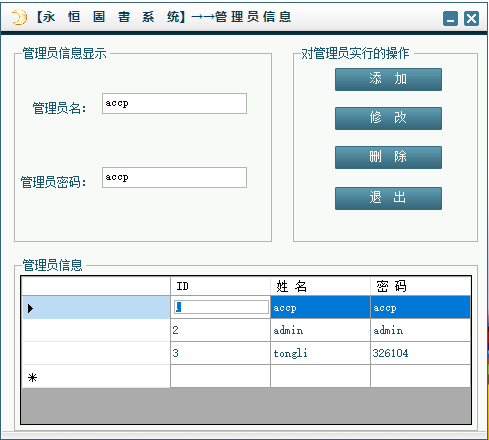This screenshot has height=440, width=489.
Task: Focus the 管理员密码 text field
Action: pyautogui.click(x=174, y=178)
